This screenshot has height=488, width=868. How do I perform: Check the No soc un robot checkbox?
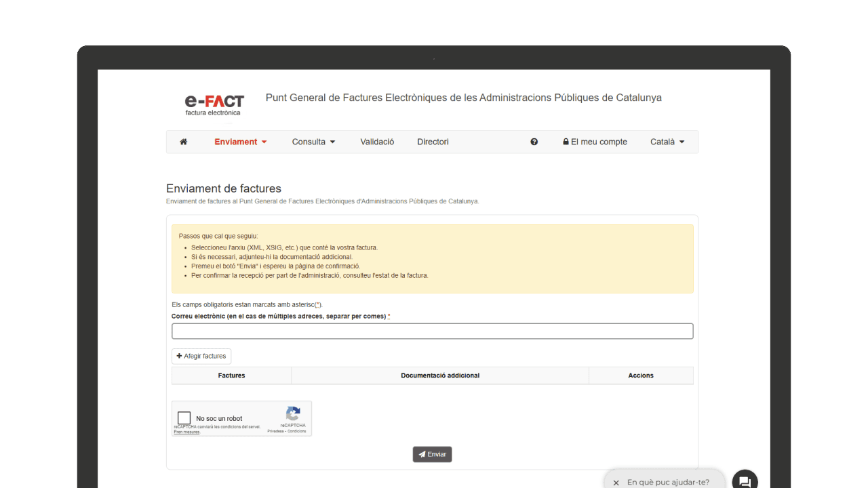[x=184, y=417]
